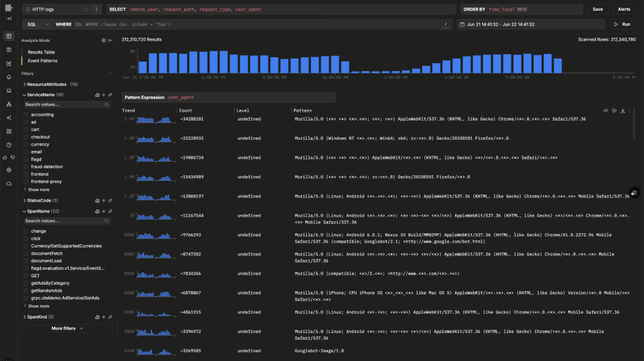644x361 pixels.
Task: Toggle line wrapping in pattern table
Action: [x=614, y=110]
